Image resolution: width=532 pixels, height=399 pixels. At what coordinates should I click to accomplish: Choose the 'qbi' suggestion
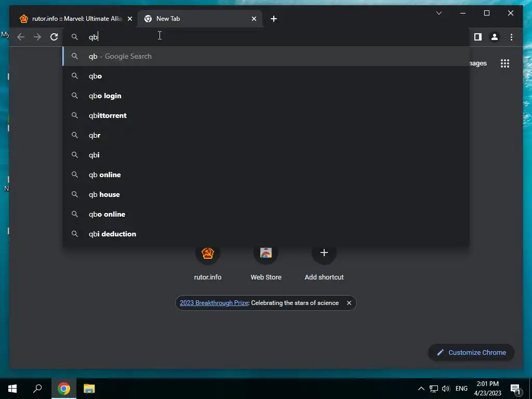click(266, 155)
